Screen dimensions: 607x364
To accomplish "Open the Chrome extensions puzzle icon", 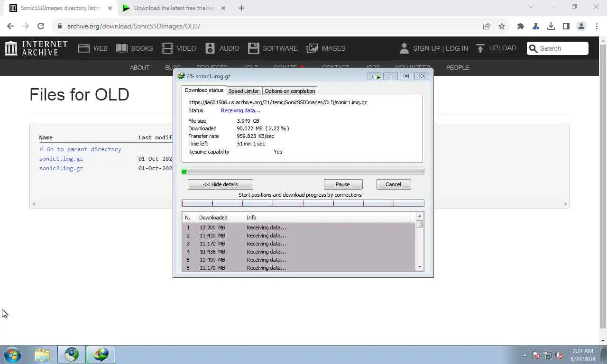I will 521,26.
